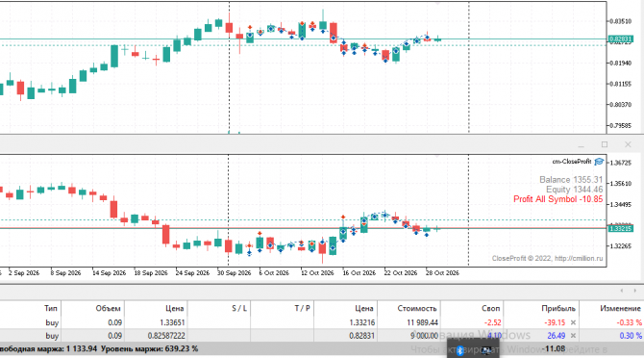Click the value cell 11 989.44
This screenshot has width=644, height=358.
tap(422, 322)
